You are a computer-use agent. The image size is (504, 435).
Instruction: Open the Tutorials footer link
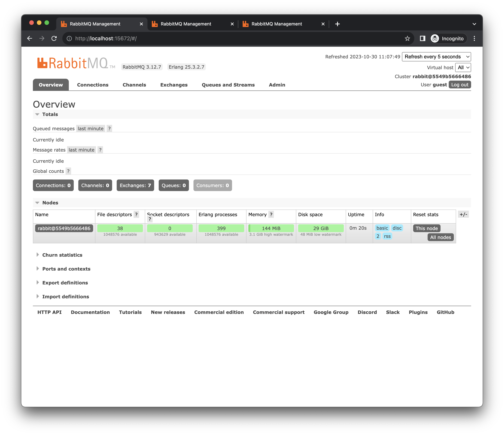coord(130,312)
